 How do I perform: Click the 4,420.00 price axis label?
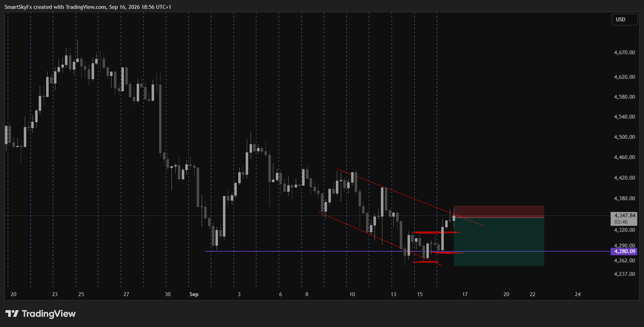624,177
